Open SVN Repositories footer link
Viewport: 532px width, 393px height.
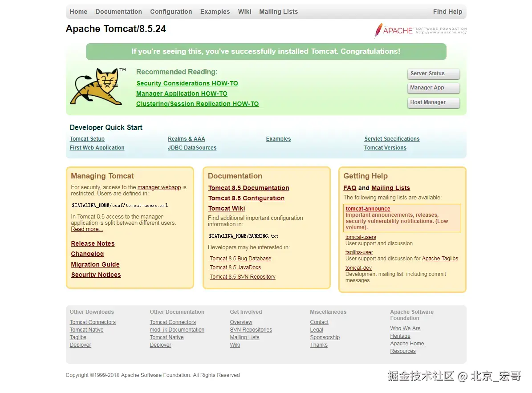(x=251, y=330)
